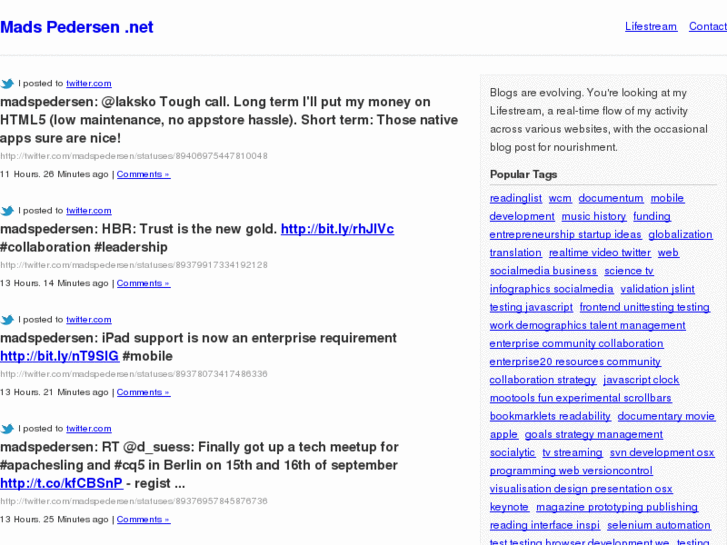Viewport: 727px width, 545px height.
Task: Click the Twitter bird icon beside the iPad support tweet
Action: [x=7, y=320]
